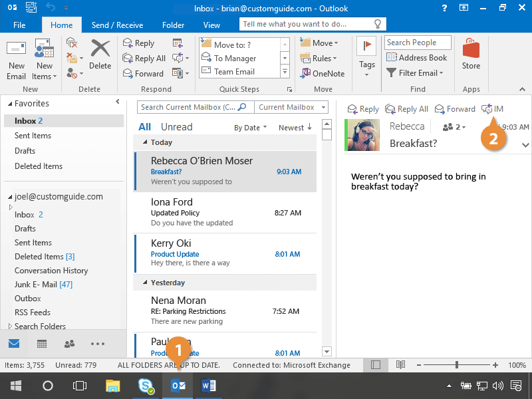Open the By Date sort dropdown
Viewport: 532px width, 399px height.
[x=250, y=128]
